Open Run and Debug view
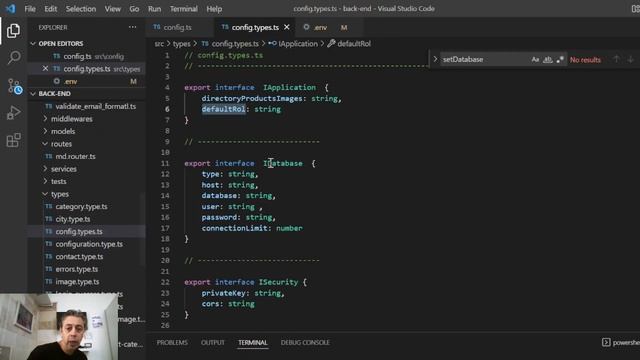Image resolution: width=640 pixels, height=360 pixels. (x=13, y=113)
